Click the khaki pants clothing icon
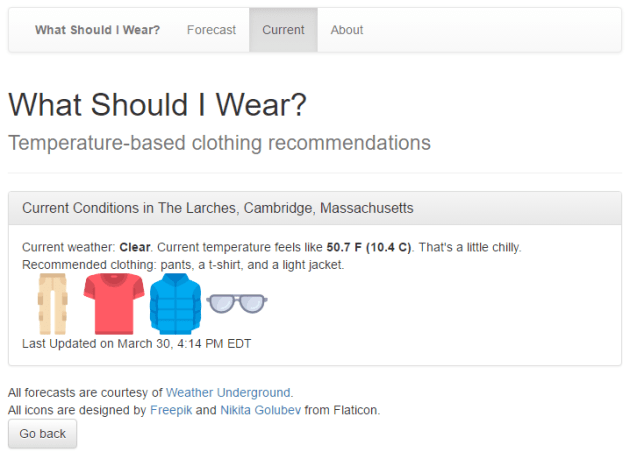The width and height of the screenshot is (630, 459). coord(52,304)
